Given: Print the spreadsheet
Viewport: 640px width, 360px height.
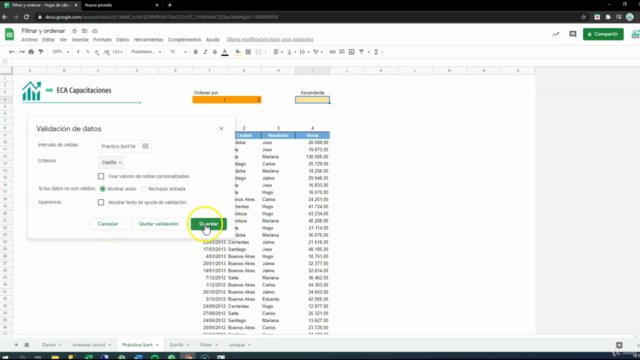Looking at the screenshot, I should [31, 52].
